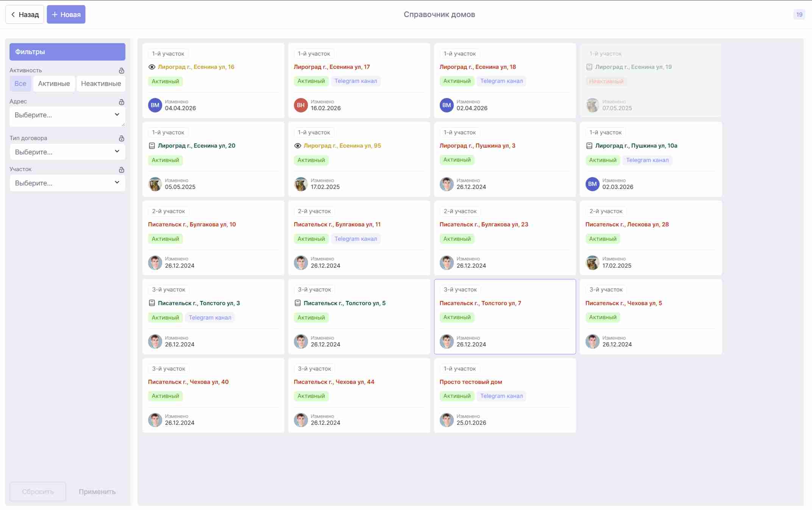Viewport: 812px width, 510px height.
Task: Click document icon on Толстого ул, 3 card
Action: (x=152, y=303)
